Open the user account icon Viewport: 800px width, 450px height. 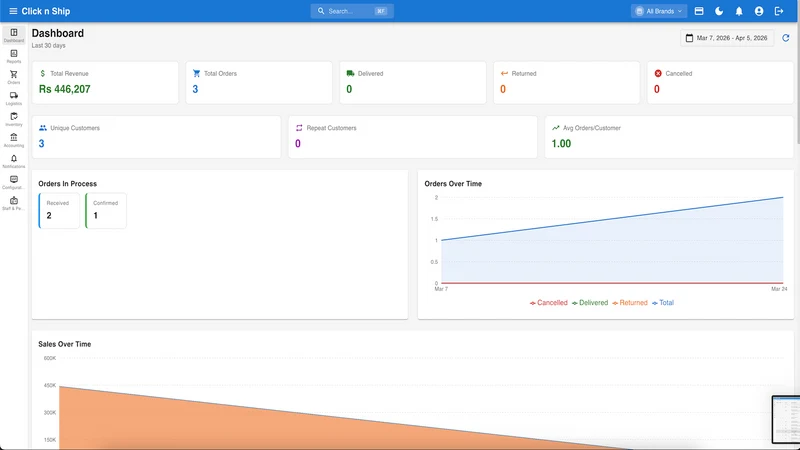coord(759,11)
